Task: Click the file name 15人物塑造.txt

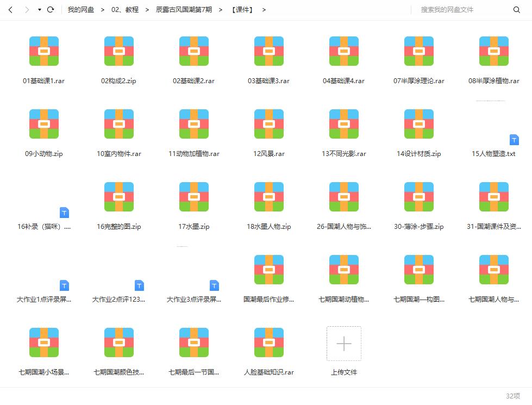Action: (493, 154)
